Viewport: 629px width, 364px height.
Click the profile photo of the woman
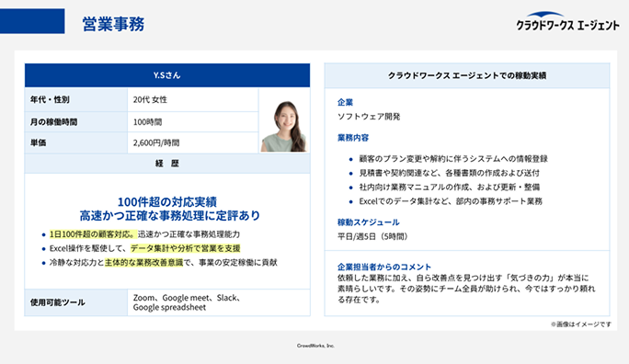click(x=283, y=126)
